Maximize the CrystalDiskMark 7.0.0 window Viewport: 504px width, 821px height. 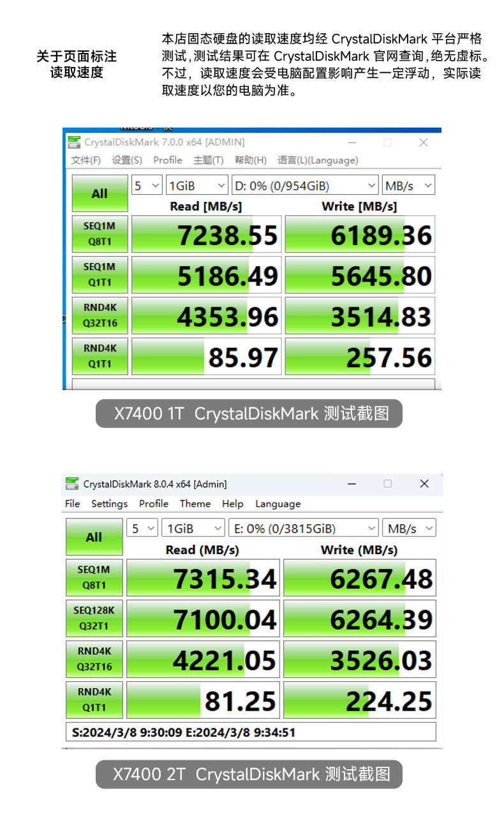click(387, 142)
